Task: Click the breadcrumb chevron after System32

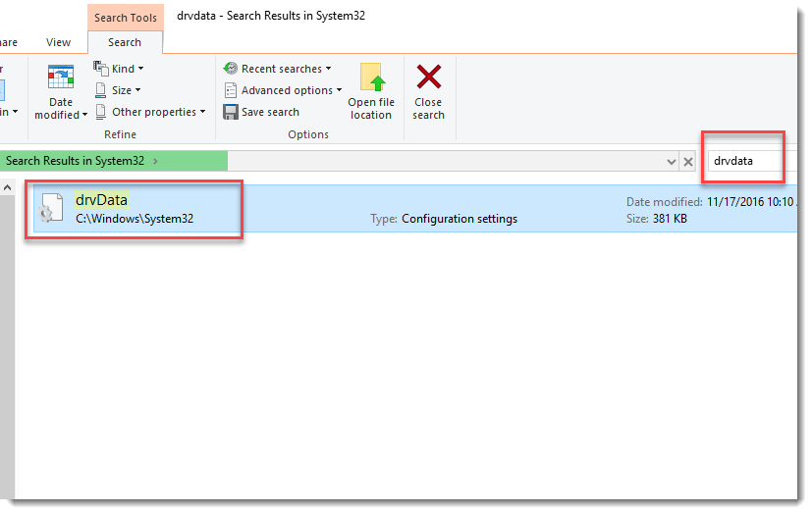Action: [155, 161]
